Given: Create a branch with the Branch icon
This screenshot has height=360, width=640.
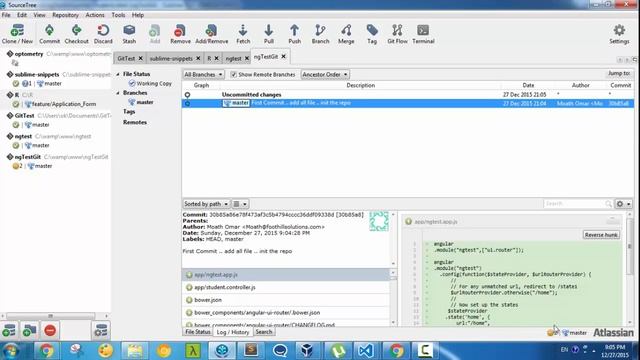Looking at the screenshot, I should [320, 34].
